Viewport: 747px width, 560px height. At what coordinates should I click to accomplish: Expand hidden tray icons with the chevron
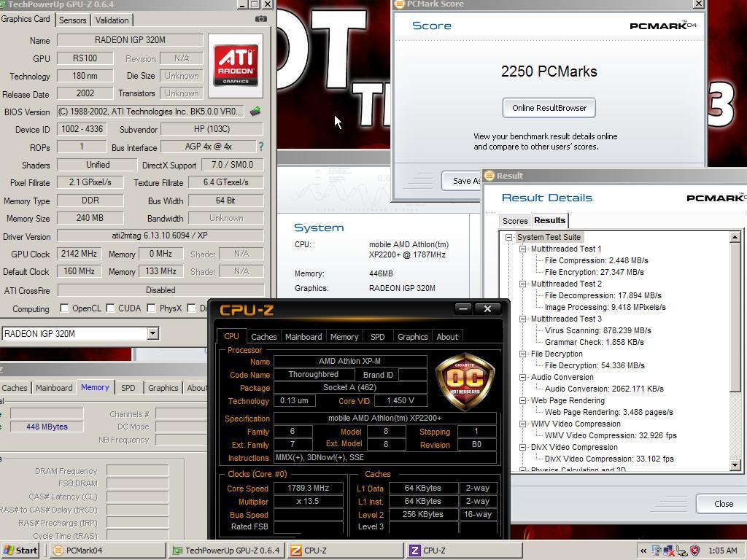click(x=643, y=551)
